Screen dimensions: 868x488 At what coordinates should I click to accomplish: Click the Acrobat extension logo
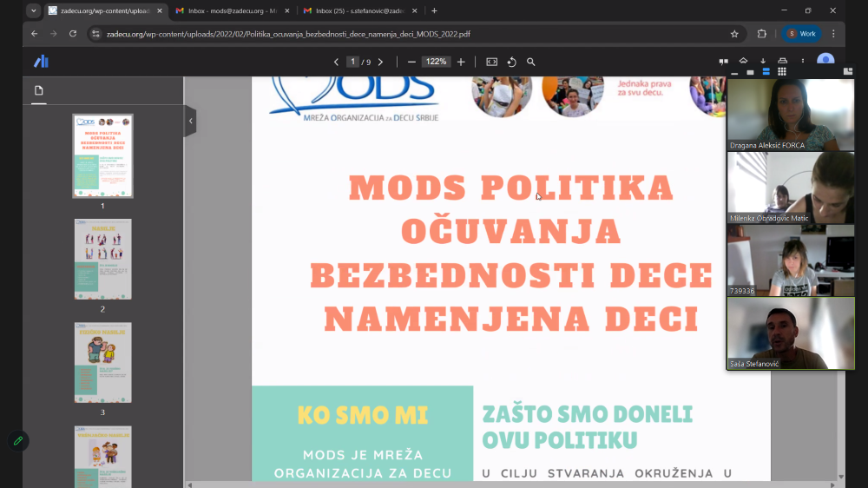(x=41, y=62)
